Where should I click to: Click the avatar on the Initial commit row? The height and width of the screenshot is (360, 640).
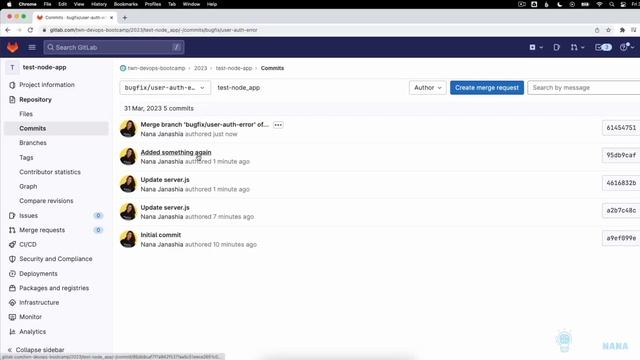tap(128, 239)
